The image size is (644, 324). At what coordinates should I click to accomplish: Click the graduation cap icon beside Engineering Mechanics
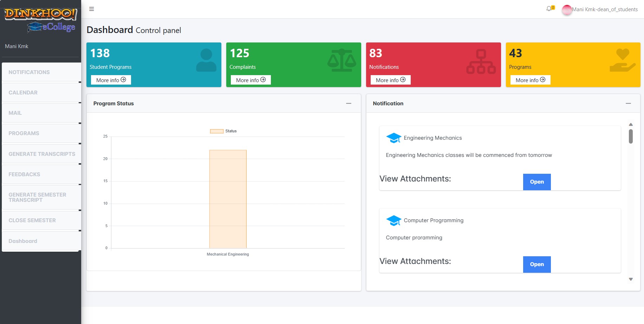point(393,138)
